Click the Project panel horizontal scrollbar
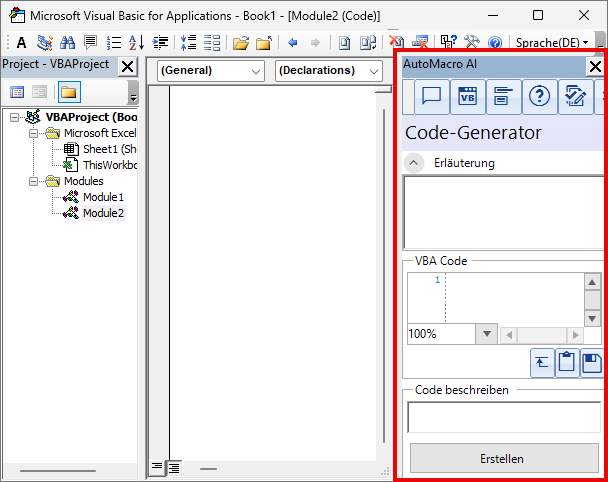The image size is (608, 482). point(58,471)
